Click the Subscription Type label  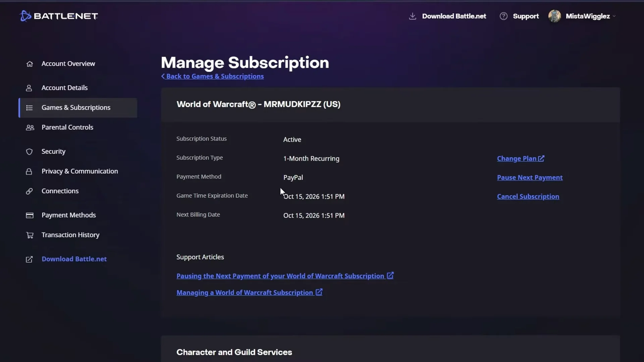(x=200, y=158)
